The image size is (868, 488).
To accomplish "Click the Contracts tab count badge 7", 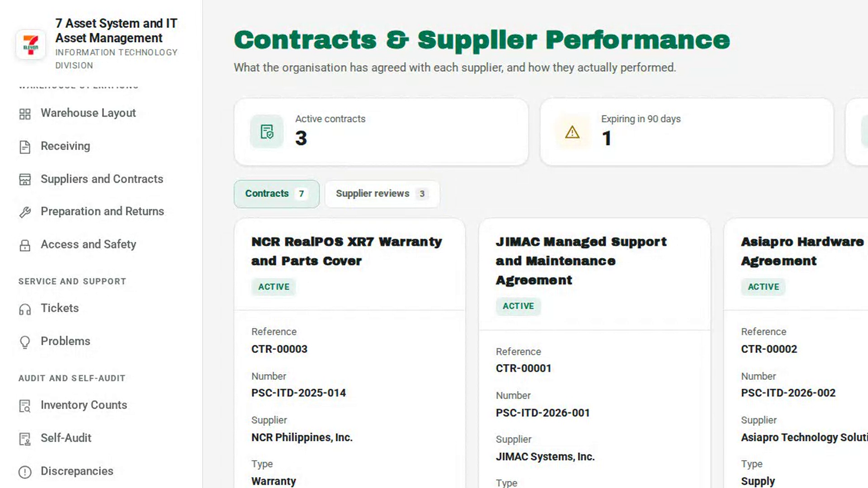I will tap(301, 194).
